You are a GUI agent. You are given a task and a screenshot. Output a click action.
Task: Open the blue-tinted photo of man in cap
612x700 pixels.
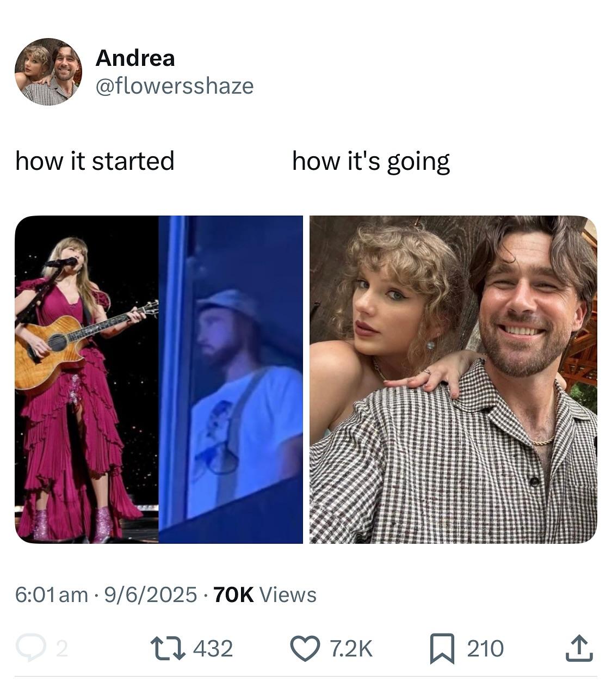(x=231, y=379)
